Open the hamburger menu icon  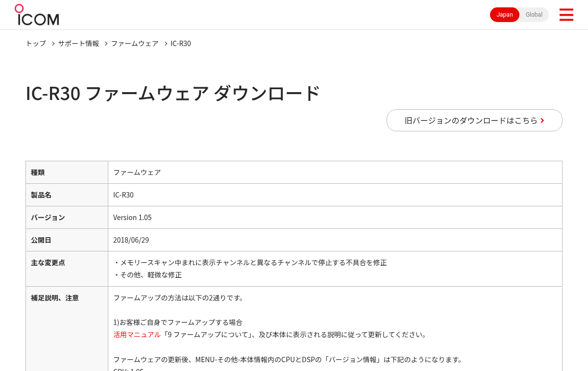click(x=566, y=15)
